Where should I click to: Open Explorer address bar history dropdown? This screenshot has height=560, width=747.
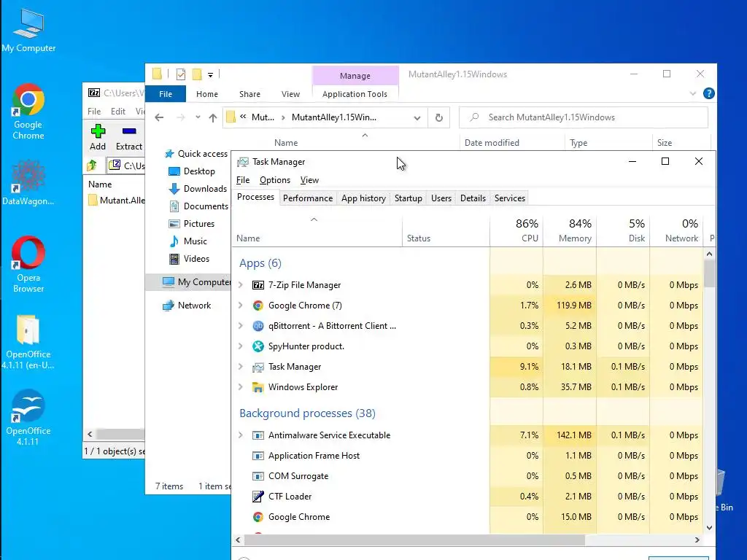(x=417, y=117)
